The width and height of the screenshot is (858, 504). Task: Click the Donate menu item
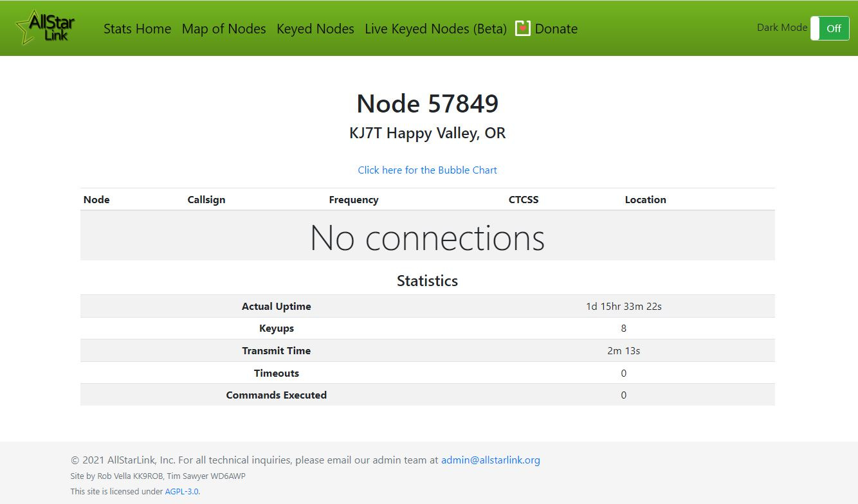point(556,29)
